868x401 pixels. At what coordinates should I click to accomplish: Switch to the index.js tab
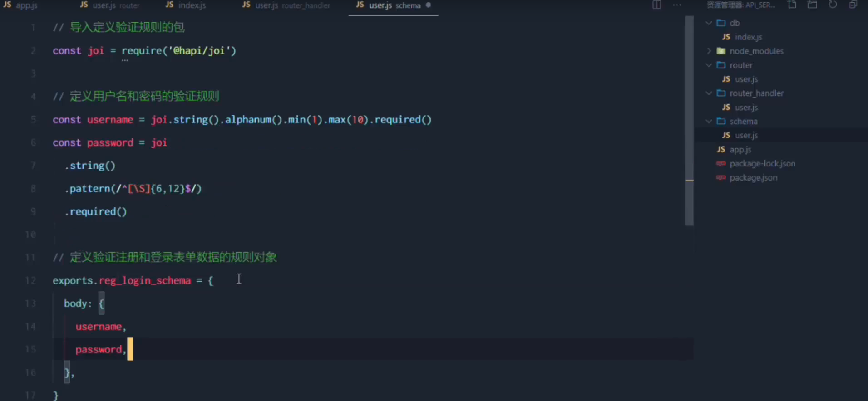click(x=186, y=5)
